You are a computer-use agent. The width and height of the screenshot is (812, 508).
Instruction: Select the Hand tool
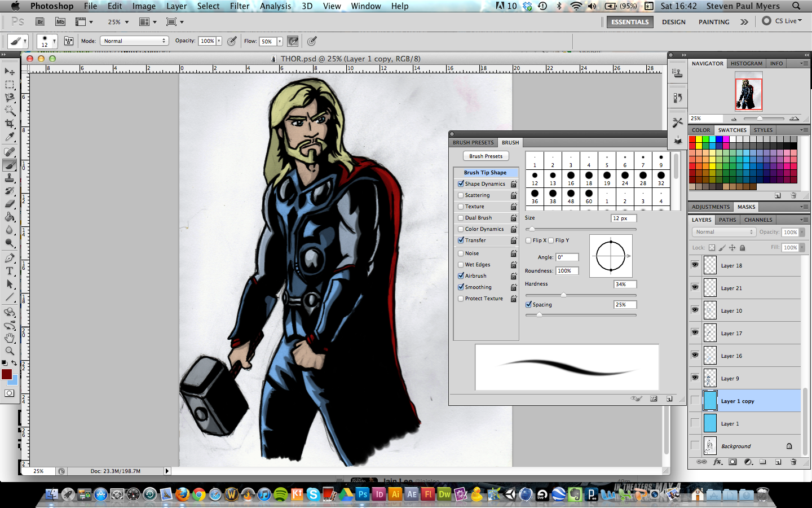(10, 338)
